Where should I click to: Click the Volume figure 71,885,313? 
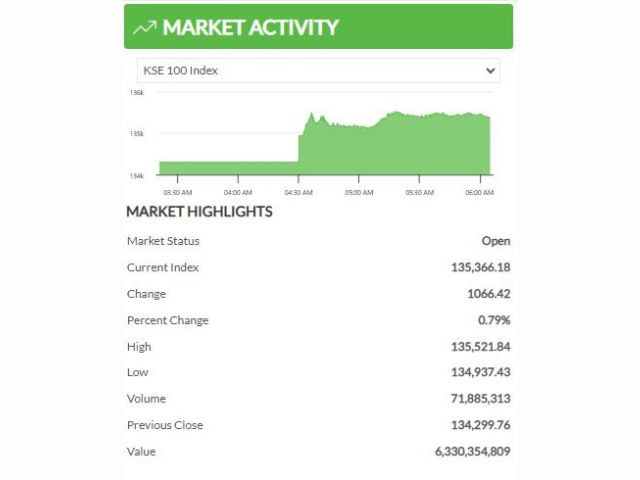point(483,399)
